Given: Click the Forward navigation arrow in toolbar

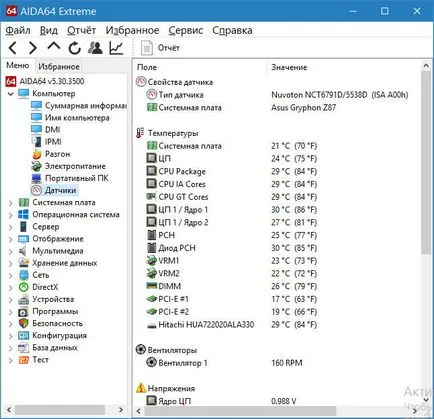Looking at the screenshot, I should pos(33,48).
